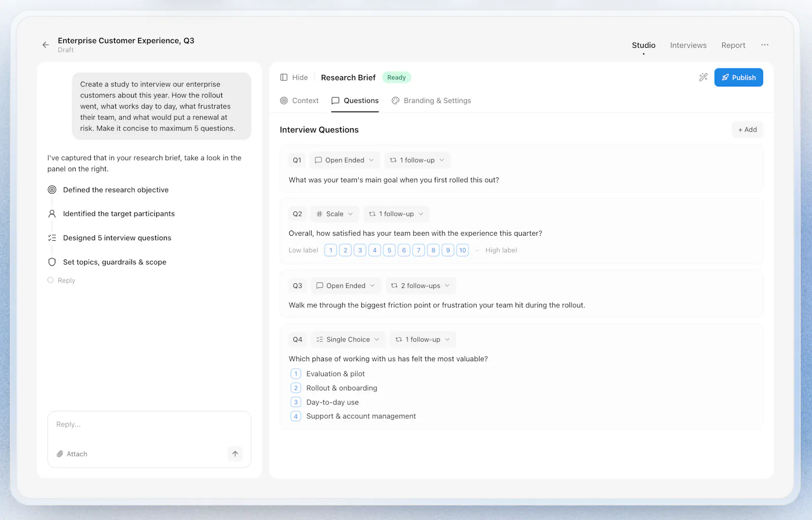Click the Attach label in the reply box

(77, 454)
